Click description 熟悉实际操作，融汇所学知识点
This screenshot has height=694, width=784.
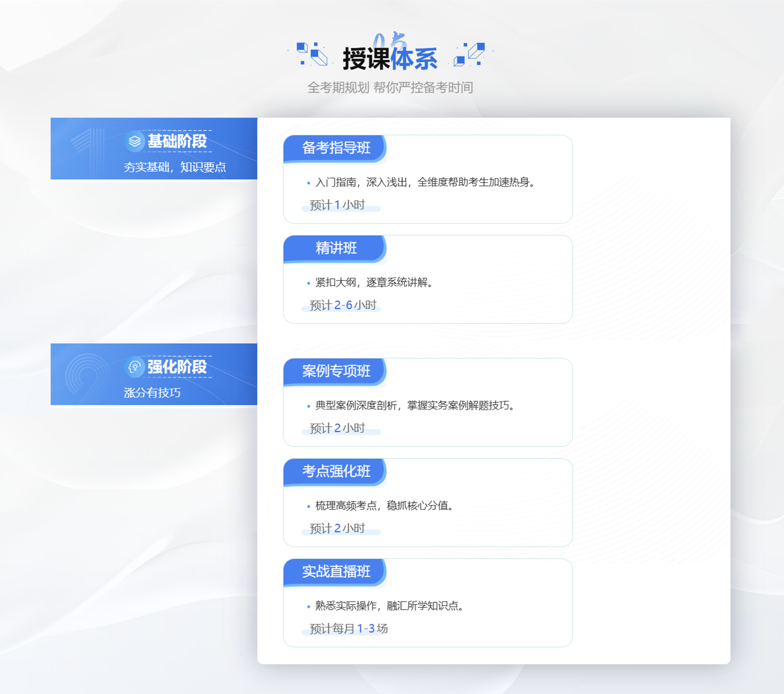(389, 606)
